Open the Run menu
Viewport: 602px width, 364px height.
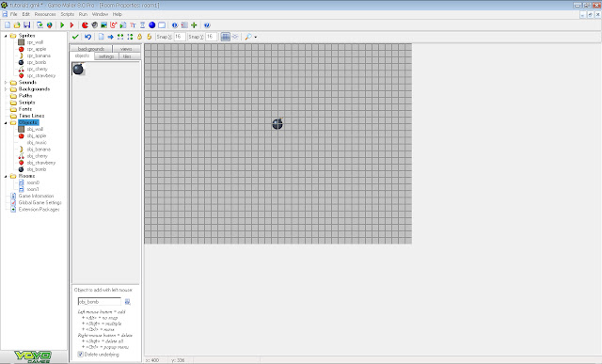click(83, 14)
